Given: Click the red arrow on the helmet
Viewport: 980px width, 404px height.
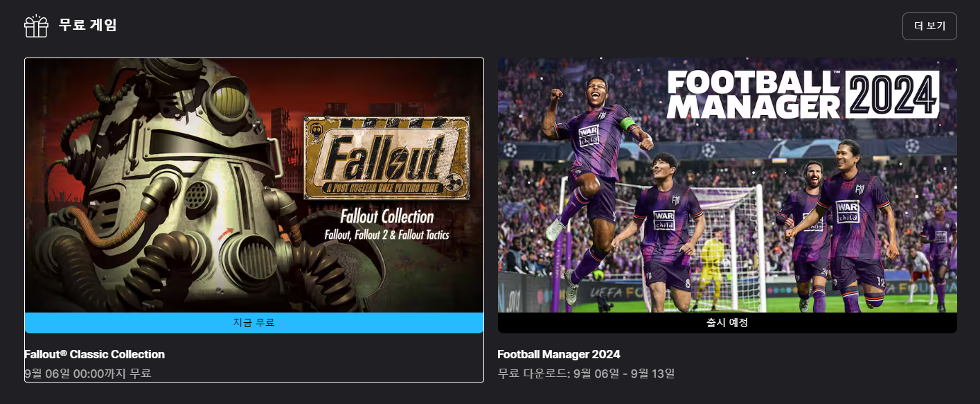Looking at the screenshot, I should [225, 236].
